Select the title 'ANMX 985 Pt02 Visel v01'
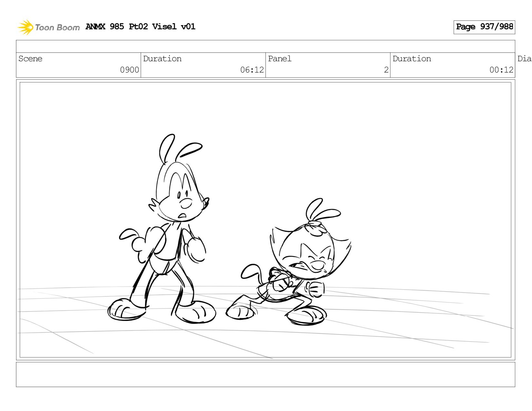The width and height of the screenshot is (532, 411). [141, 26]
